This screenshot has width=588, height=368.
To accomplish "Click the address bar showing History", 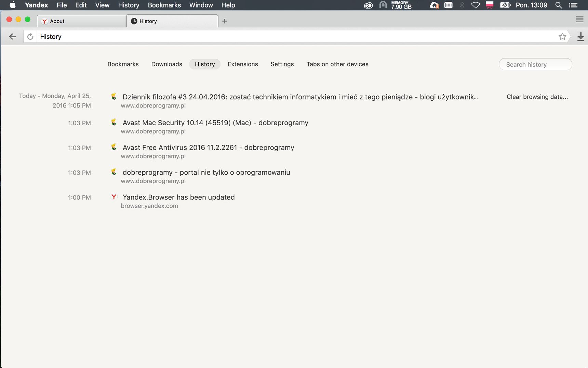I will click(297, 37).
